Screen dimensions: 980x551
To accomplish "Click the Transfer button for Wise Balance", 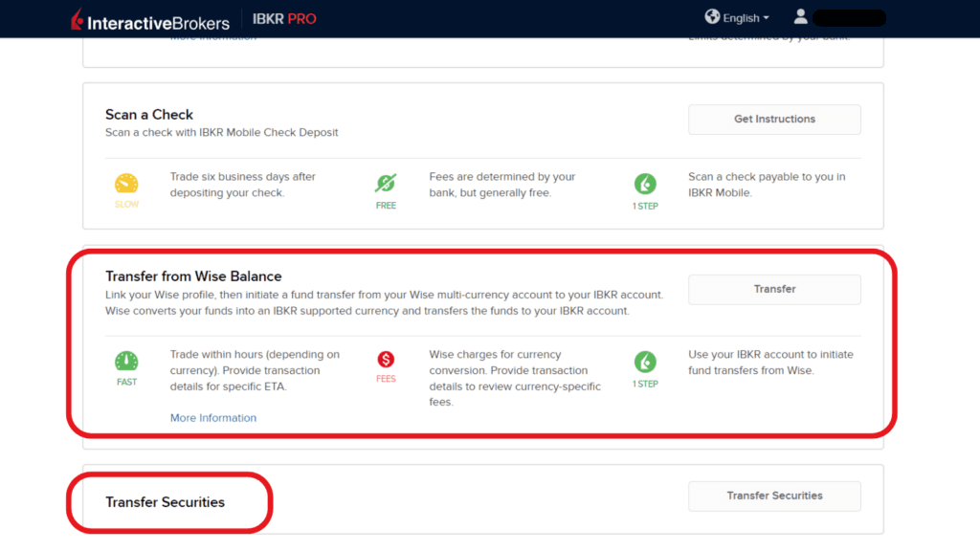I will (x=773, y=289).
